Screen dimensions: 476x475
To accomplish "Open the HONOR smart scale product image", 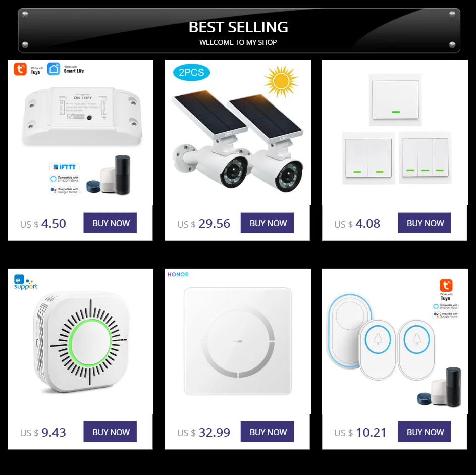I will (238, 341).
